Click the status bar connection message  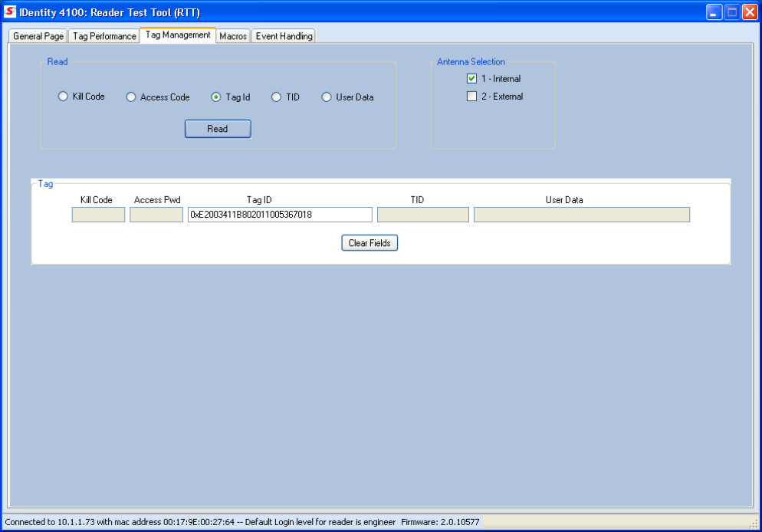pyautogui.click(x=200, y=522)
